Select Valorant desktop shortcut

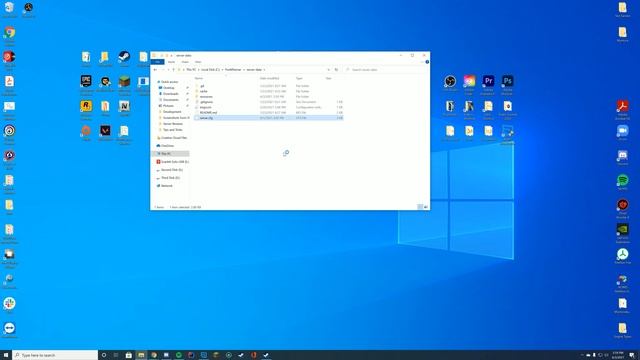pos(105,133)
